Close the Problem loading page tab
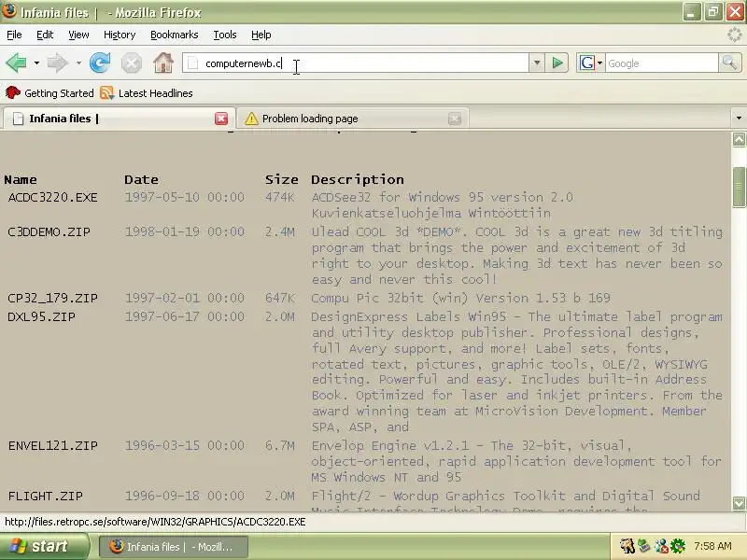 455,119
